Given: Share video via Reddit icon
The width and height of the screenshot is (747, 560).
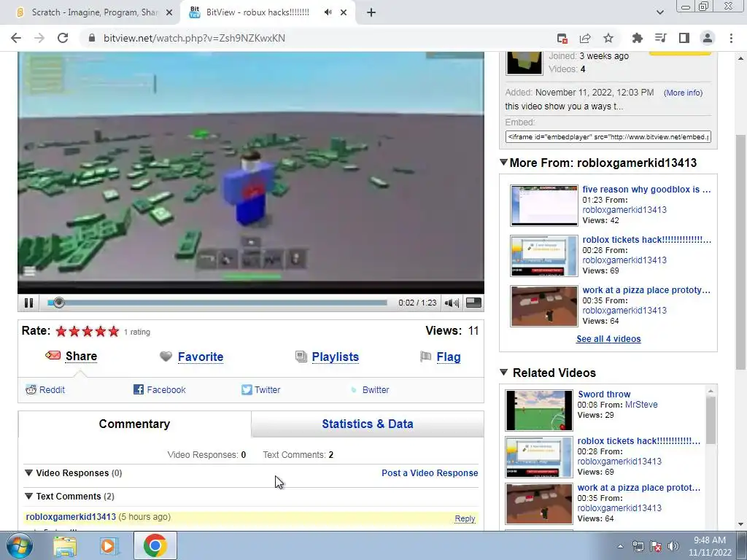Looking at the screenshot, I should (x=31, y=389).
